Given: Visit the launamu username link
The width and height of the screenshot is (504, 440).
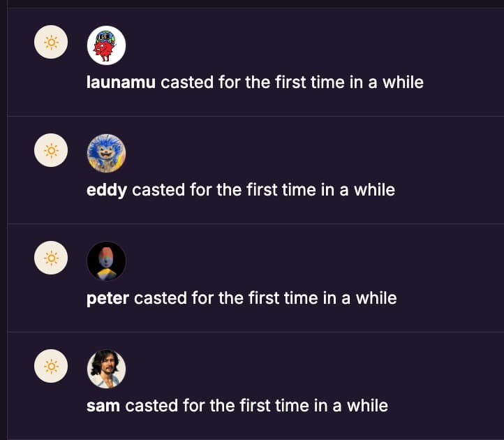Looking at the screenshot, I should (x=121, y=82).
